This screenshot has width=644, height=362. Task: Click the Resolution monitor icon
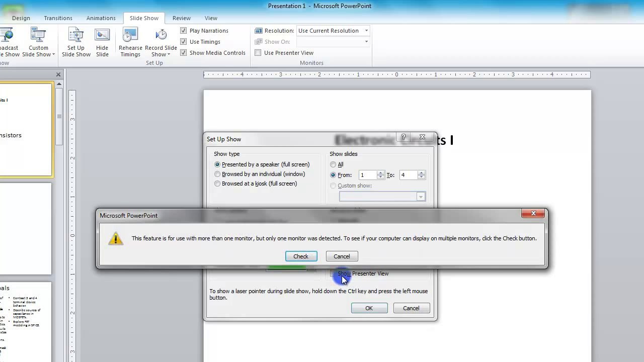tap(259, 31)
